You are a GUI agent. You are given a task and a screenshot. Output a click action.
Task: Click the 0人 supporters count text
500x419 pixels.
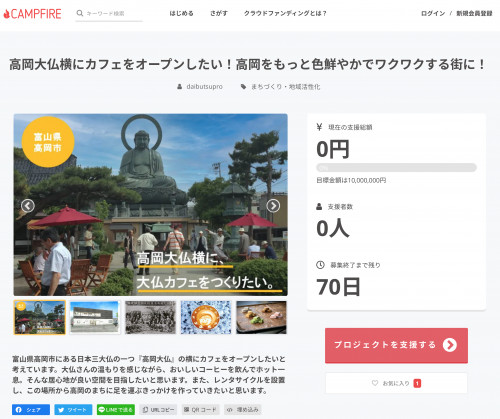[x=333, y=229]
